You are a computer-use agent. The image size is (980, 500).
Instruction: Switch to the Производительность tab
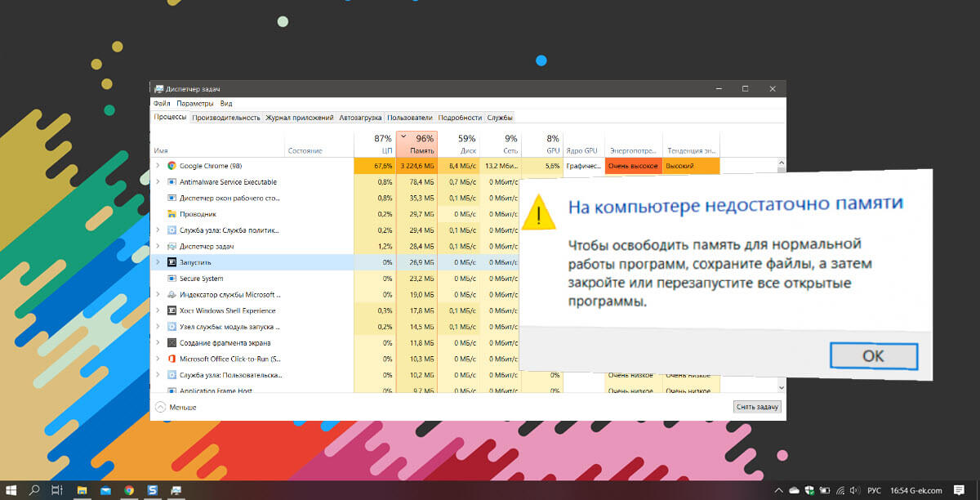tap(226, 118)
